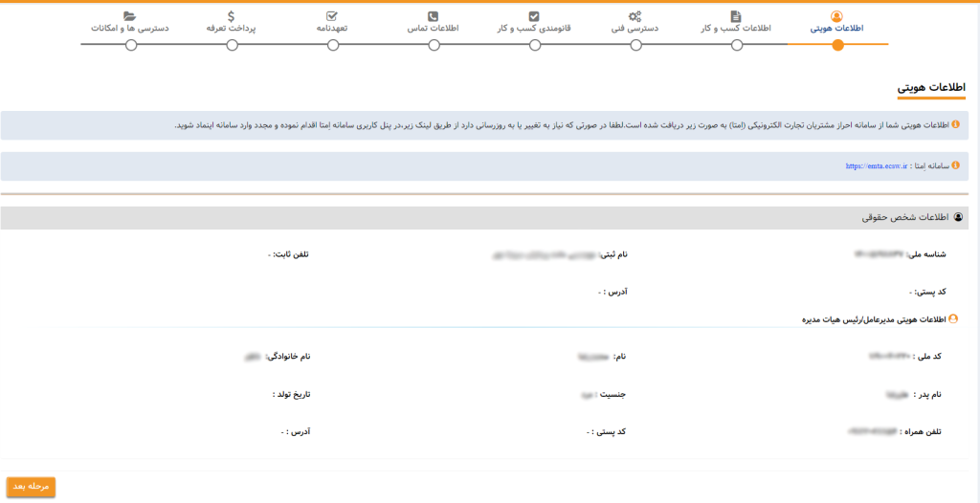Go to the اطلاعات کسب و کار step
Screen dimensions: 980x503
point(736,29)
